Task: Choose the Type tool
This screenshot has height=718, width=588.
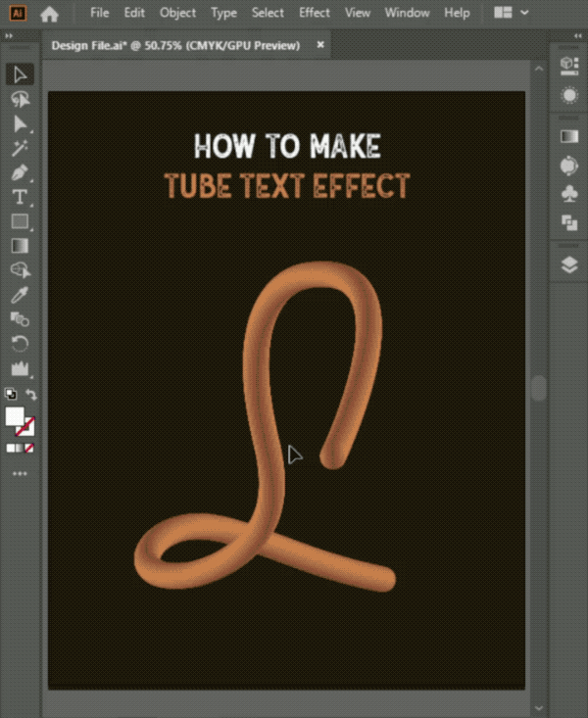Action: click(x=20, y=197)
